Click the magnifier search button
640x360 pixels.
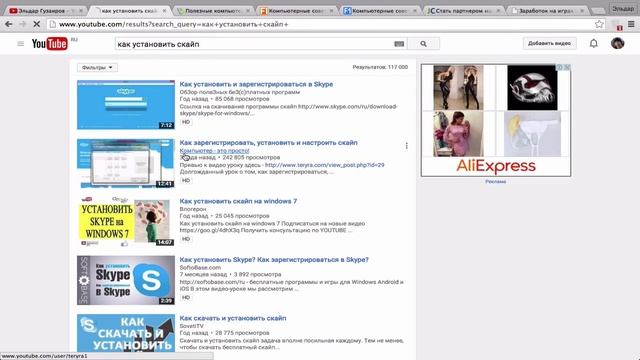tap(423, 44)
